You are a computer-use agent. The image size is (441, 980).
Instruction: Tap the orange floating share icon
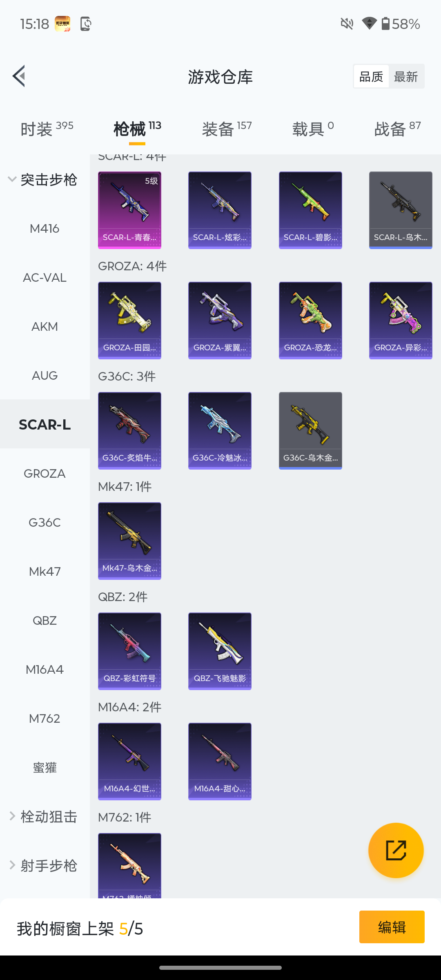396,850
